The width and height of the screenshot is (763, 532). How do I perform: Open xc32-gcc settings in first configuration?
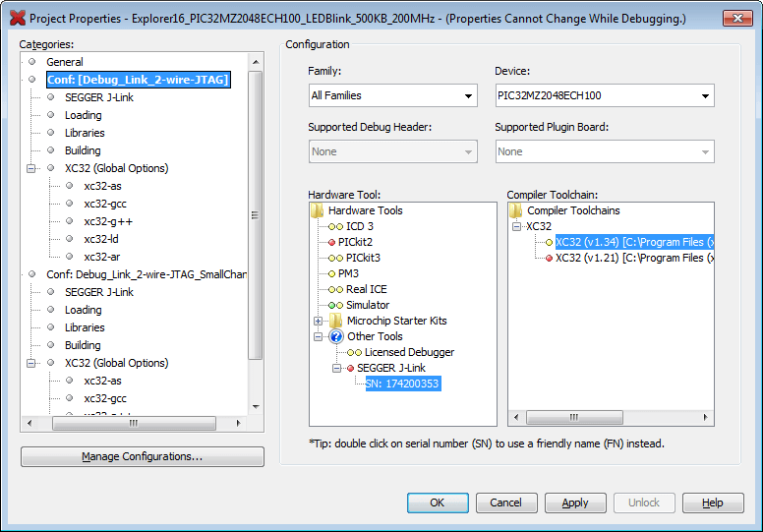tap(104, 204)
